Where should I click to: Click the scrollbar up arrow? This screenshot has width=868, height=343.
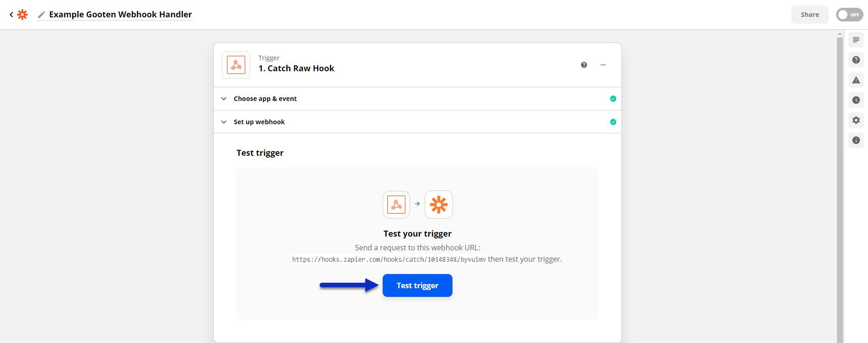840,34
